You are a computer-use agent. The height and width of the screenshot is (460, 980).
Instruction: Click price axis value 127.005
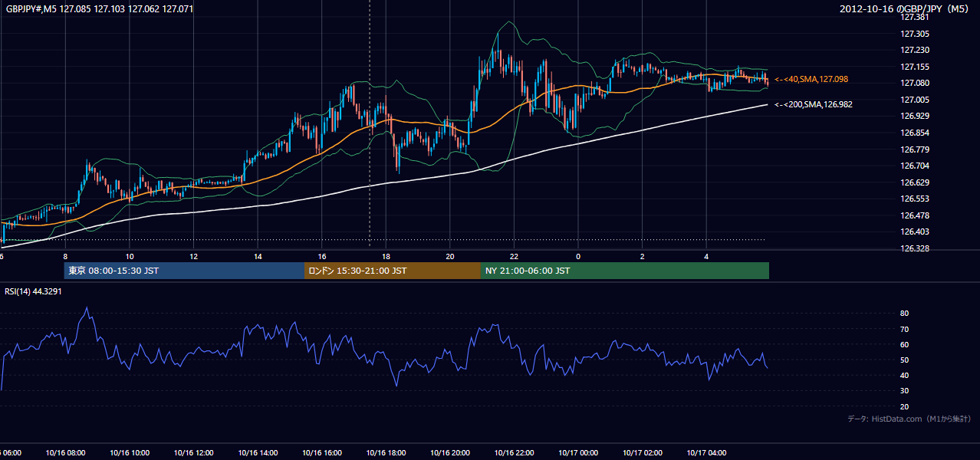(x=915, y=100)
